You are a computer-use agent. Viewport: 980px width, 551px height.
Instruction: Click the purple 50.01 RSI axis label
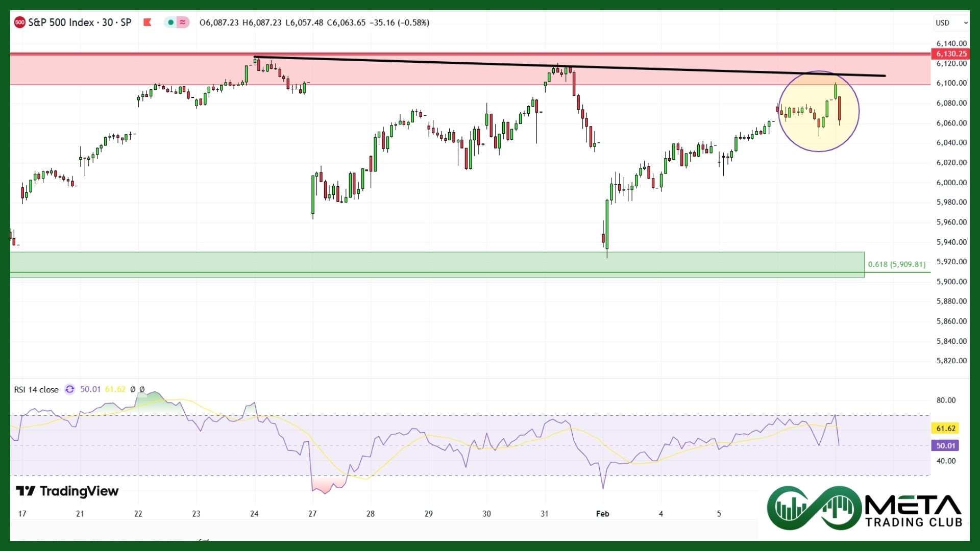pos(945,446)
